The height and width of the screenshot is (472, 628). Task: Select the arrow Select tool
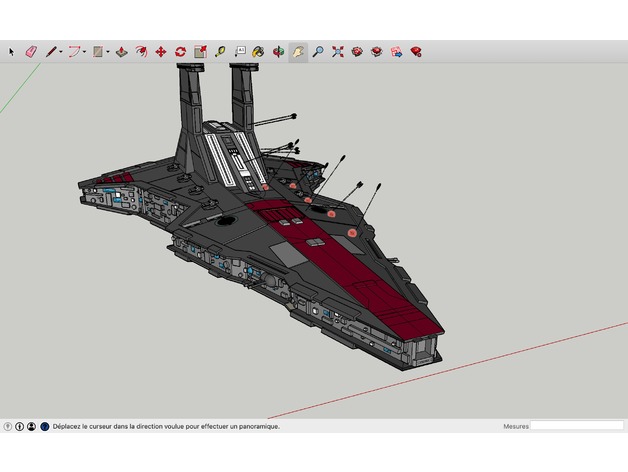click(x=12, y=51)
